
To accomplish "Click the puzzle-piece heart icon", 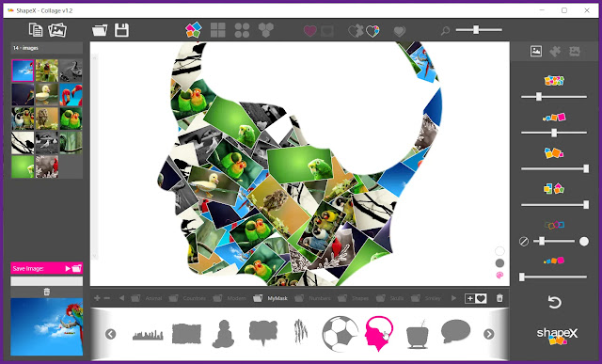I will (356, 31).
